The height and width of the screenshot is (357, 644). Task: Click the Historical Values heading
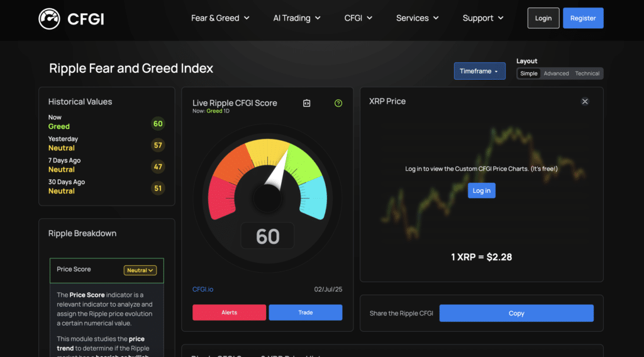(80, 102)
